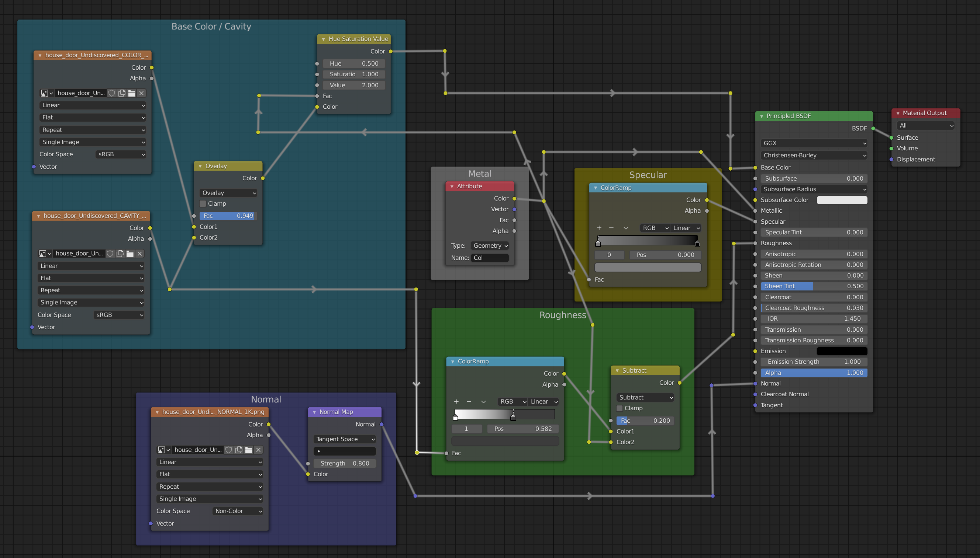Viewport: 980px width, 558px height.
Task: Enable Clamp checkbox in Overlay node
Action: click(203, 203)
